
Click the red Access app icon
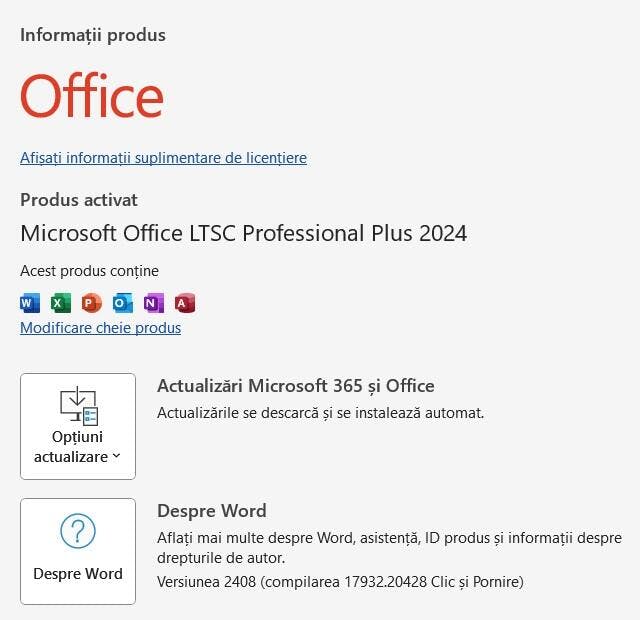click(185, 303)
